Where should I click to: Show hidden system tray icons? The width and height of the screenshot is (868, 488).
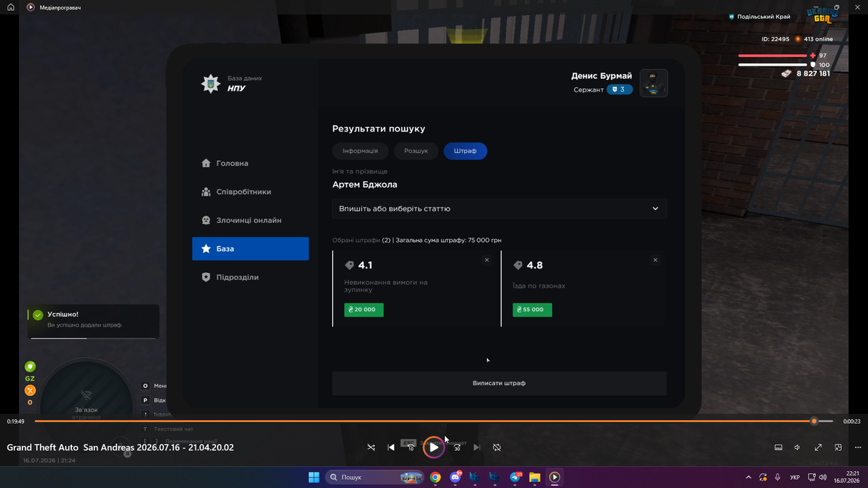[x=749, y=477]
